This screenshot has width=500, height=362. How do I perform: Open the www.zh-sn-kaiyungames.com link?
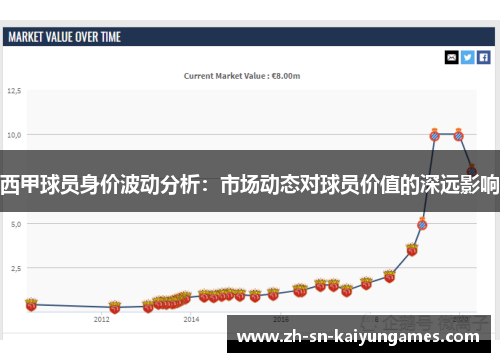tap(358, 337)
